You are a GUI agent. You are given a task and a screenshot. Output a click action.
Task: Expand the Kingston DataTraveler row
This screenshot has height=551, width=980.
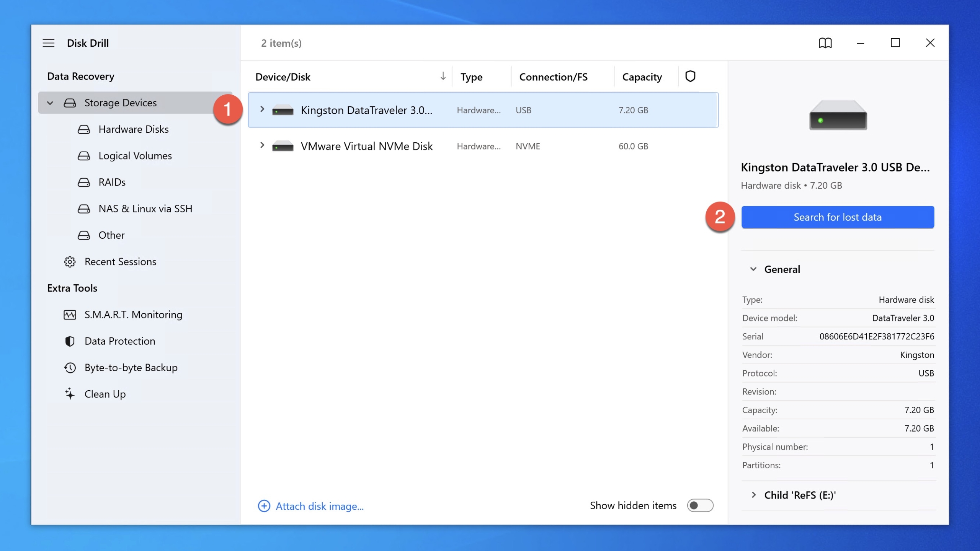262,109
